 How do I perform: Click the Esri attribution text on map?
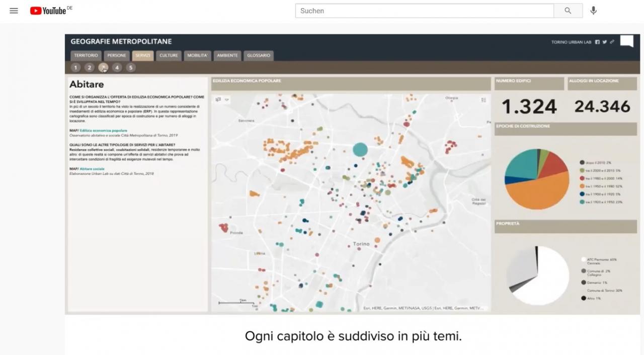tap(424, 308)
